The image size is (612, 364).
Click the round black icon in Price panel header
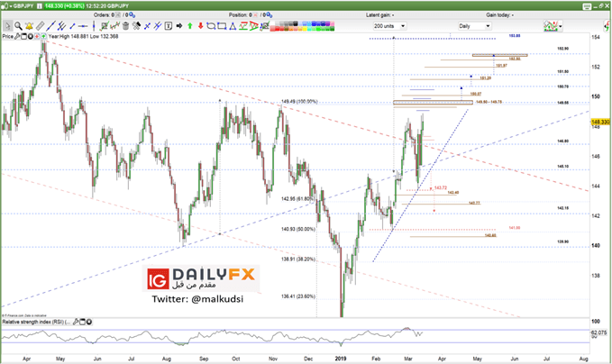tap(30, 36)
